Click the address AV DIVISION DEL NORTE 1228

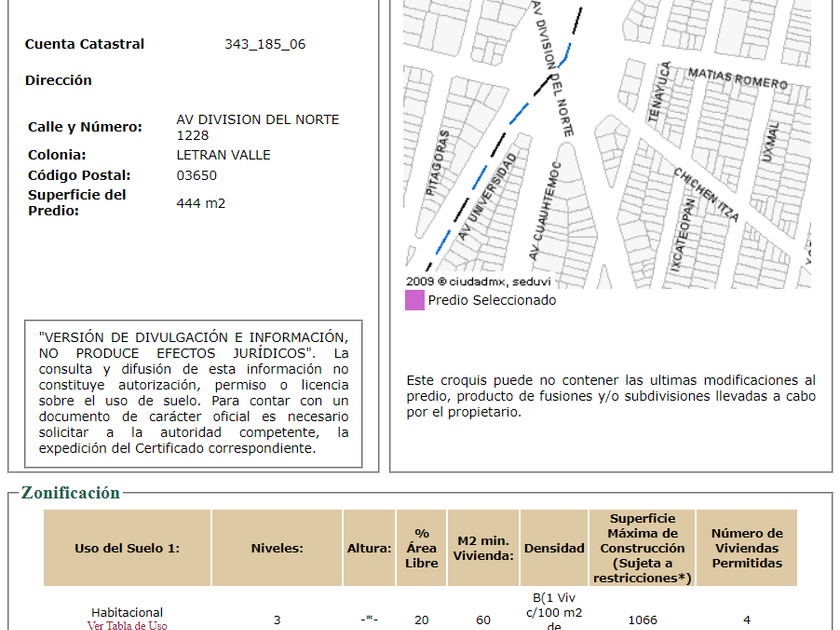tap(258, 127)
